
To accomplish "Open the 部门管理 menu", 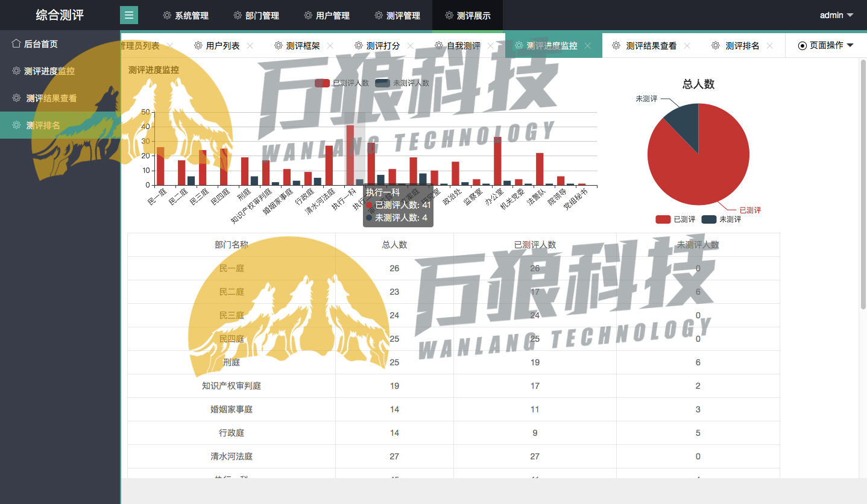I will (x=256, y=15).
